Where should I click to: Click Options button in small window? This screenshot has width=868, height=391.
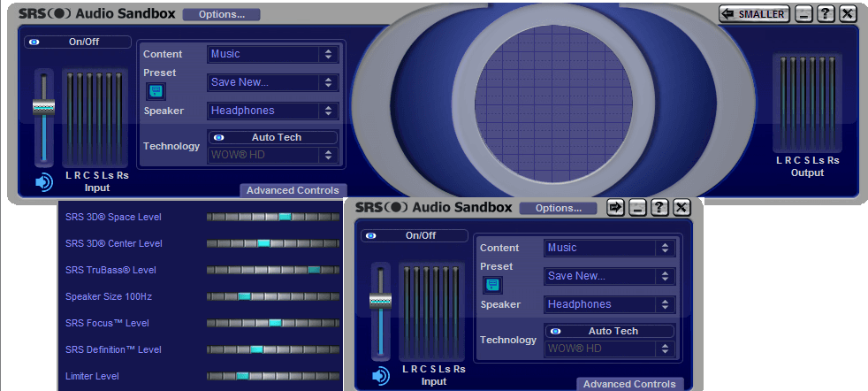(558, 208)
